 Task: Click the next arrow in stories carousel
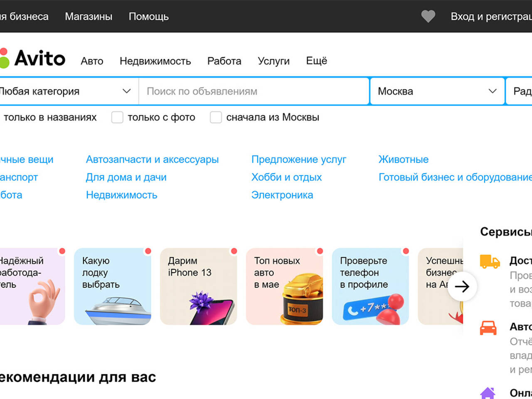tap(462, 286)
